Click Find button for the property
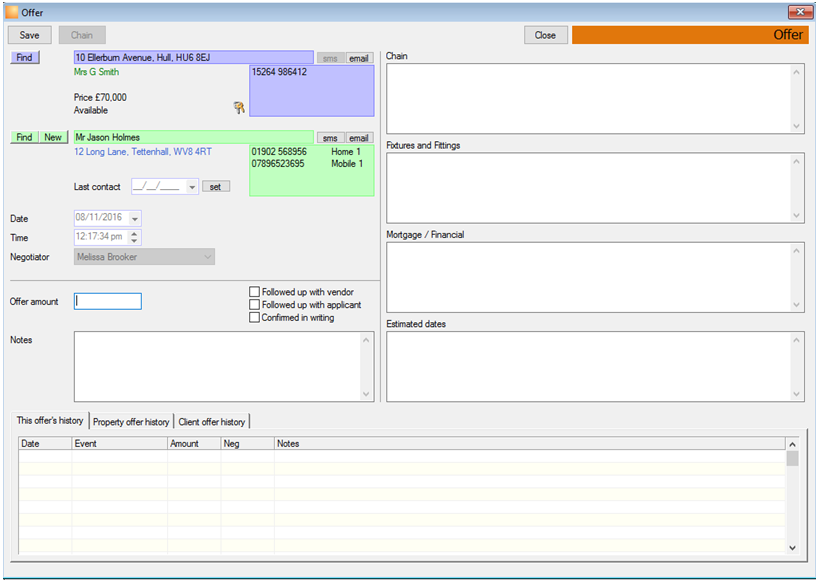This screenshot has width=817, height=580. [24, 57]
